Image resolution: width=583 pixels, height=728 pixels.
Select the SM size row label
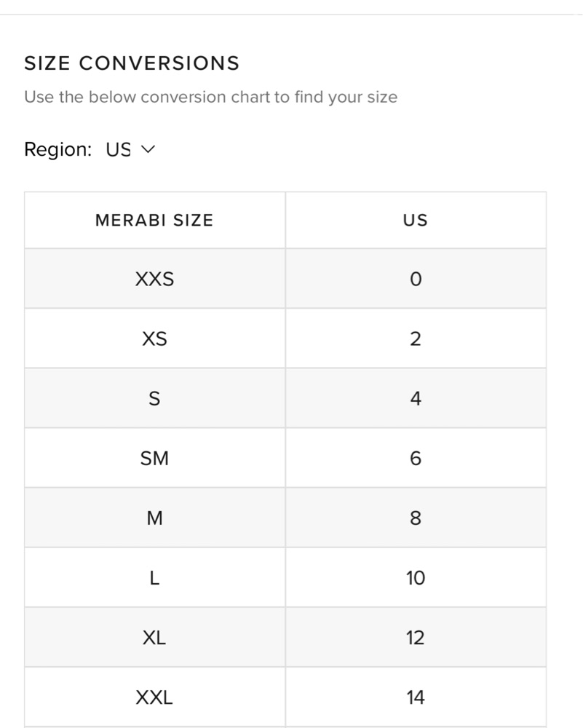154,458
